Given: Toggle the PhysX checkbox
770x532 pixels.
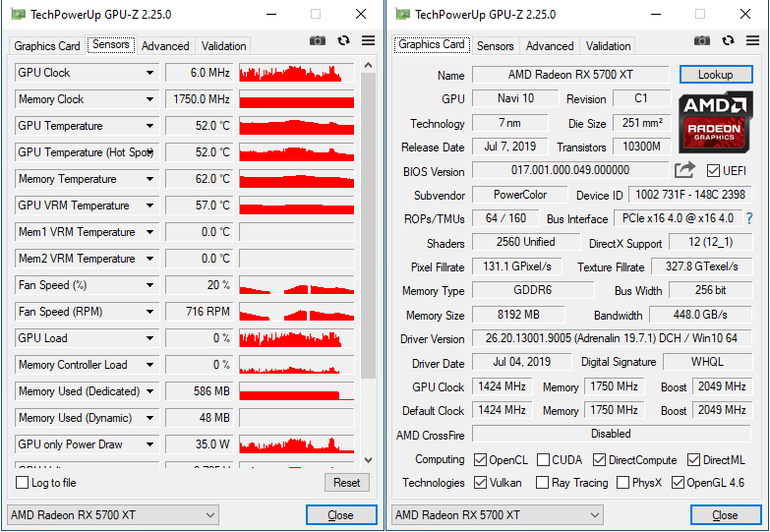Looking at the screenshot, I should pos(622,483).
